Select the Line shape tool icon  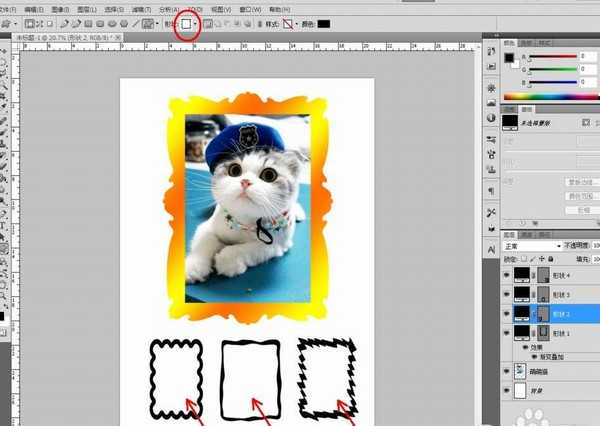[x=135, y=22]
